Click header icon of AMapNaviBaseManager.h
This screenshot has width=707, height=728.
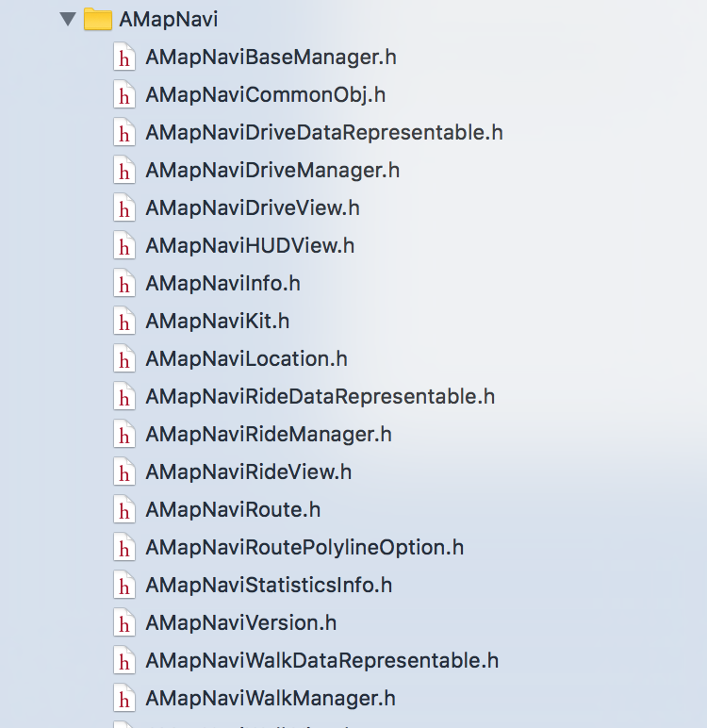point(123,58)
